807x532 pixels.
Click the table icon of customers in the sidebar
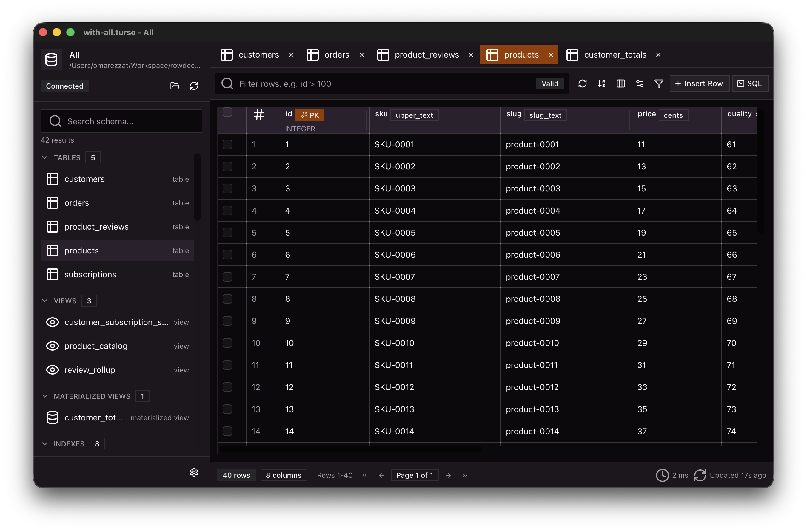52,179
